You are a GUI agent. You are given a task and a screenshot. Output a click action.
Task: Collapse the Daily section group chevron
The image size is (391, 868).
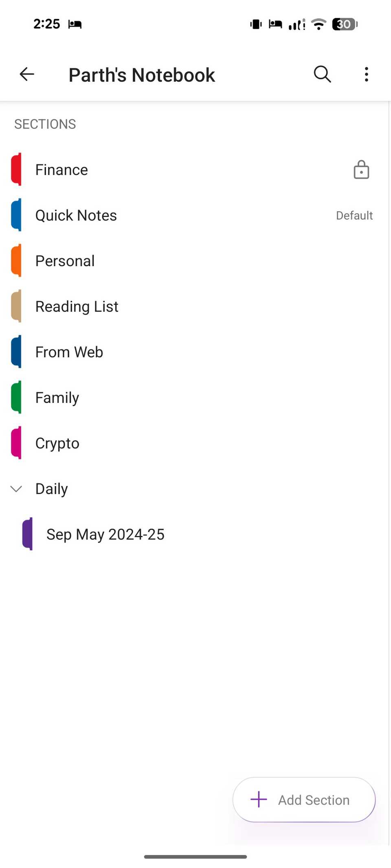pos(16,489)
